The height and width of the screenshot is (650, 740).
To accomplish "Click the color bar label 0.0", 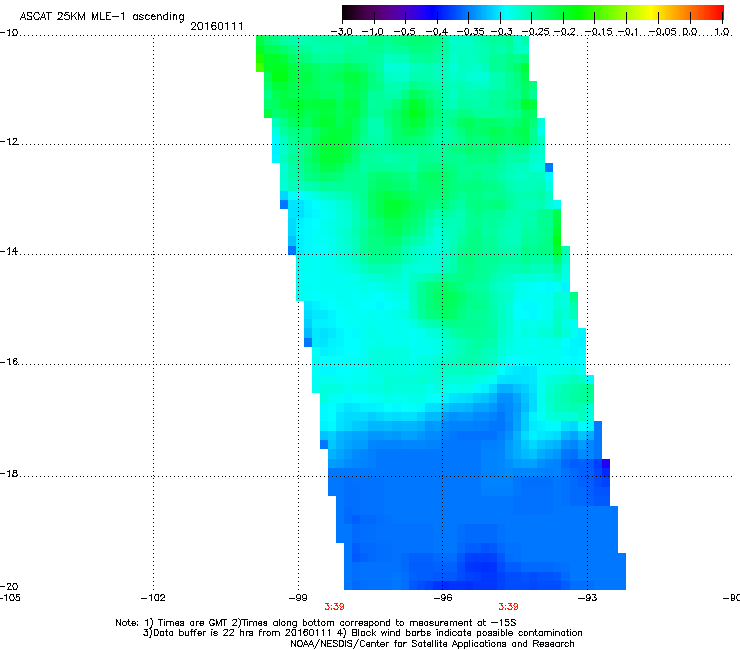I will pyautogui.click(x=690, y=32).
